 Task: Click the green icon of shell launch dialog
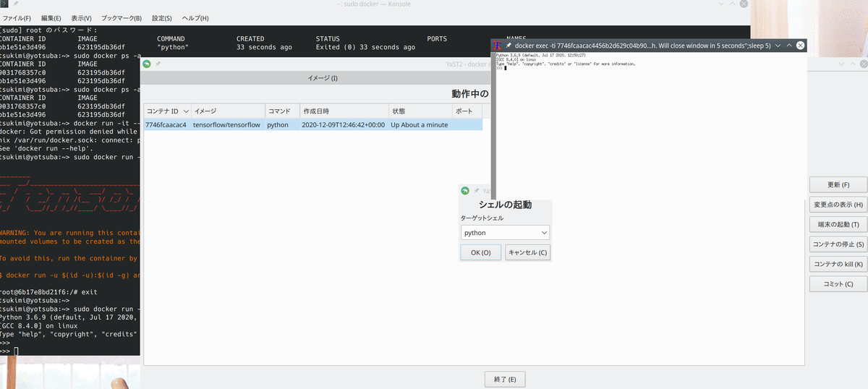465,191
